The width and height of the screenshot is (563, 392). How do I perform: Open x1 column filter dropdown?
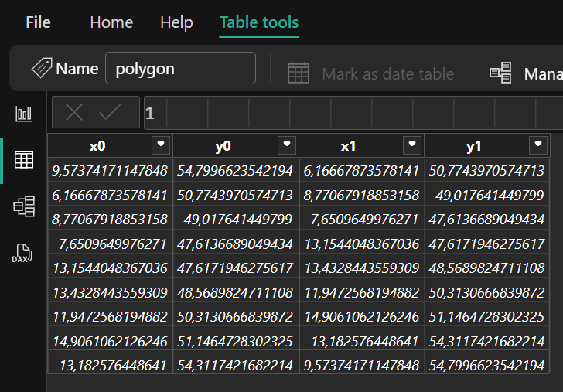412,145
